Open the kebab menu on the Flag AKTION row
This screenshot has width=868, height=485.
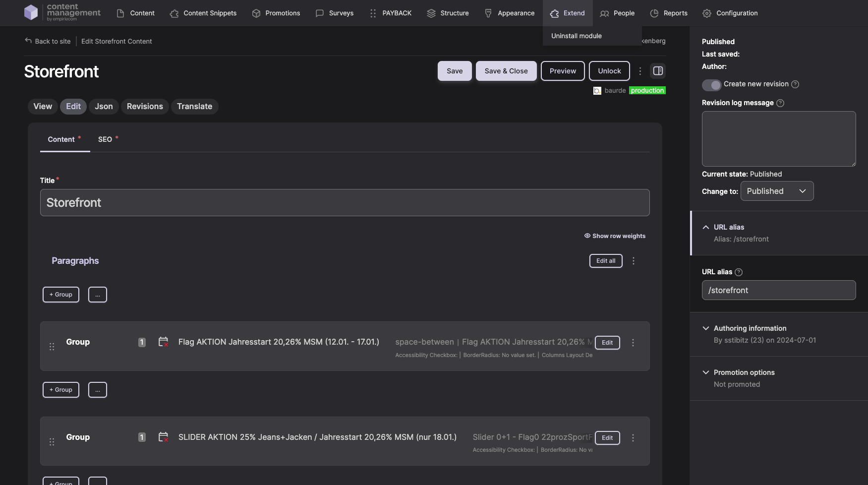point(633,343)
